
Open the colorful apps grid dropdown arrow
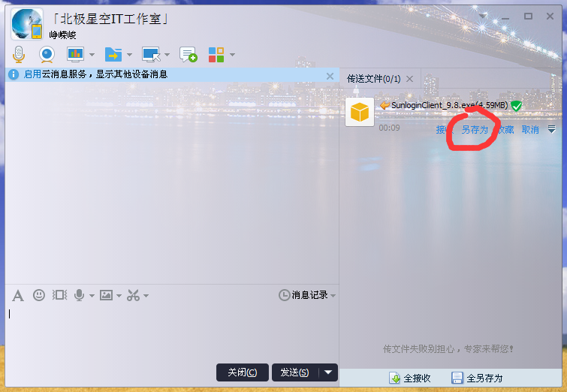[233, 55]
